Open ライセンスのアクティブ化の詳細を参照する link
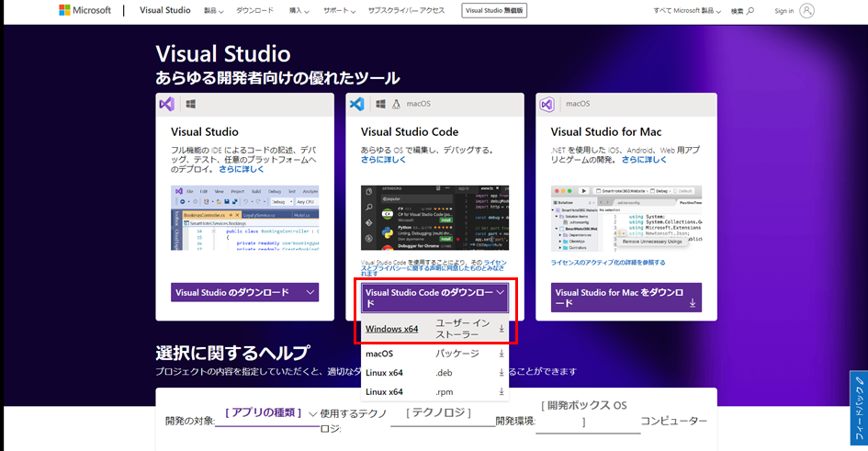The height and width of the screenshot is (451, 868). (x=608, y=263)
